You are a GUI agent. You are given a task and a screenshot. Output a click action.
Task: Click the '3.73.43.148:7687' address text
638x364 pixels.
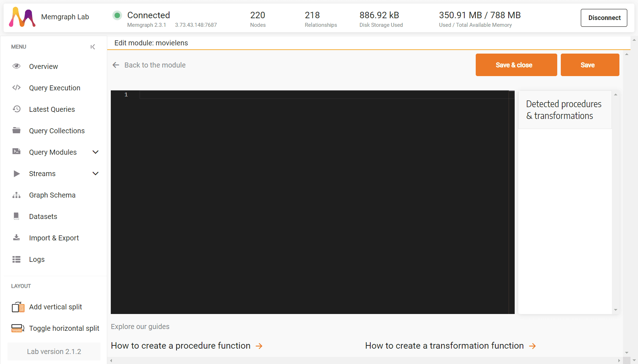pos(196,25)
